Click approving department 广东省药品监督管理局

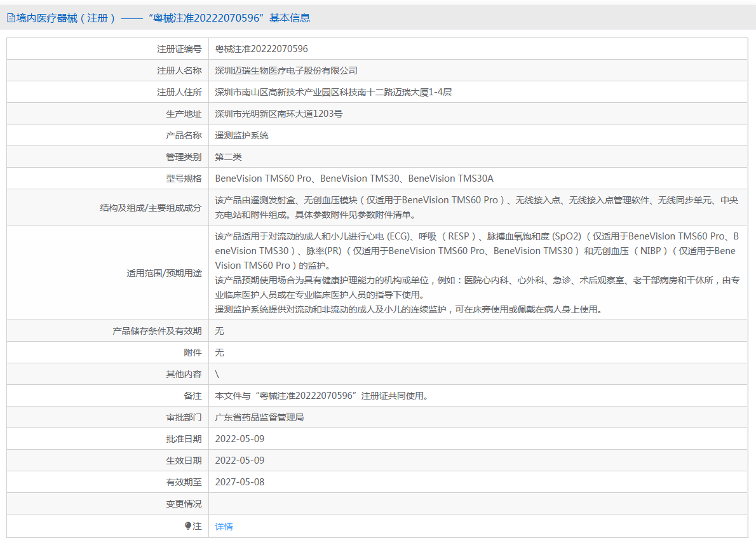click(259, 418)
